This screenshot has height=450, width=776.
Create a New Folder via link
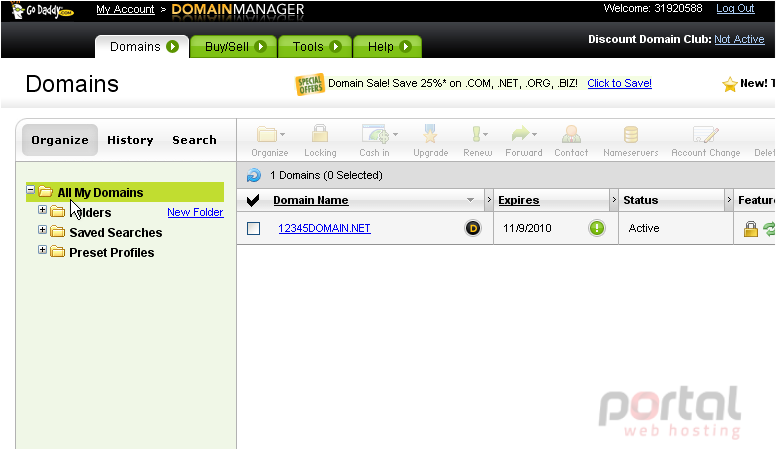click(x=195, y=212)
